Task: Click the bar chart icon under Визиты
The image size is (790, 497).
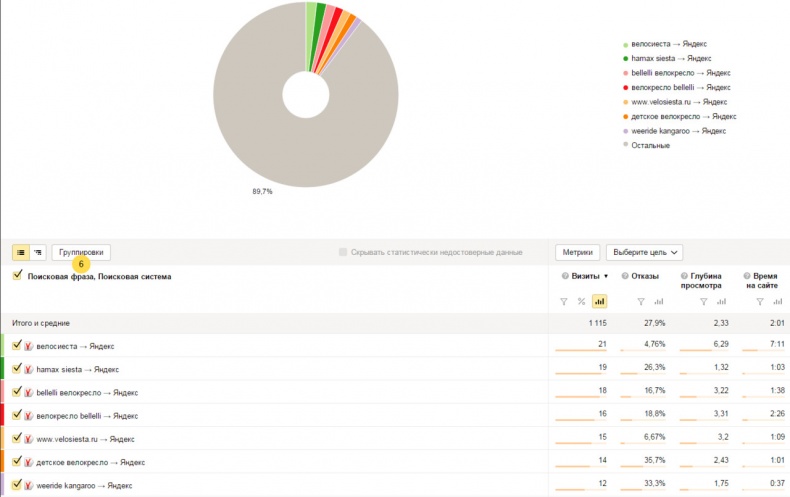Action: 599,301
